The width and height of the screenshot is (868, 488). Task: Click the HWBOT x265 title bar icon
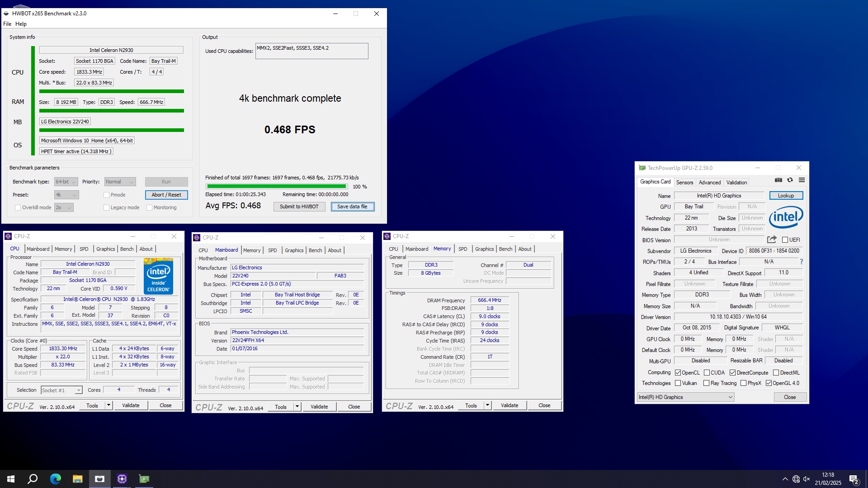pyautogui.click(x=6, y=14)
